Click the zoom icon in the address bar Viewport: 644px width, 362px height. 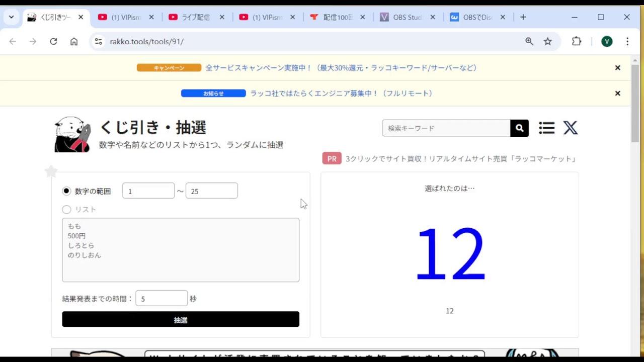click(528, 41)
